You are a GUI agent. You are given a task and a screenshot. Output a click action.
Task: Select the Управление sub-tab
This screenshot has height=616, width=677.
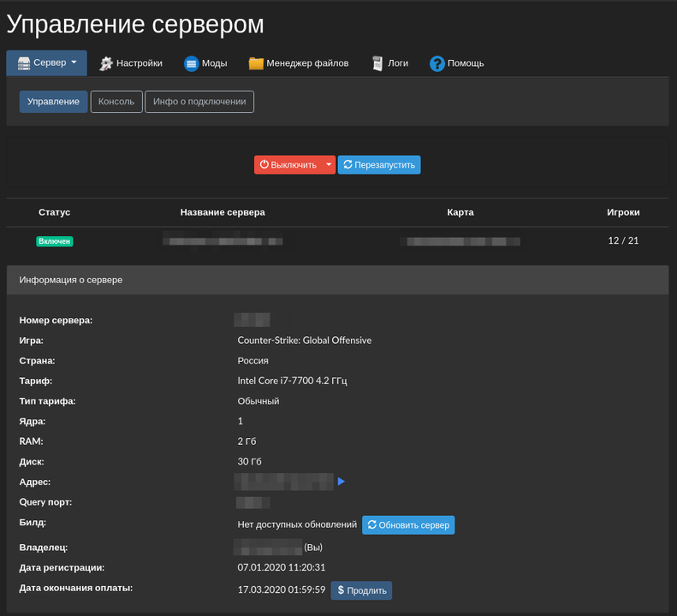54,102
